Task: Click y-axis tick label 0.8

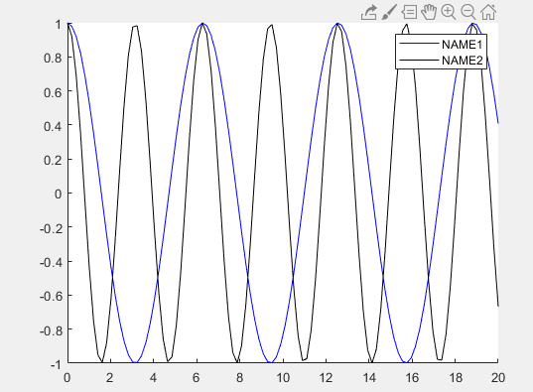Action: pyautogui.click(x=53, y=58)
